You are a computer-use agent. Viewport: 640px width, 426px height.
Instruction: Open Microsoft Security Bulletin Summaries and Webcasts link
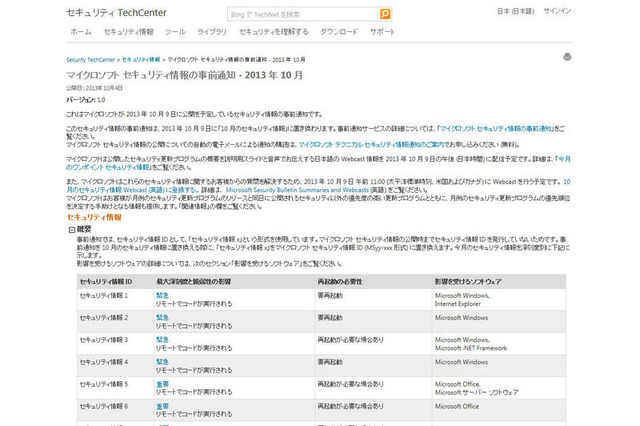pyautogui.click(x=297, y=190)
